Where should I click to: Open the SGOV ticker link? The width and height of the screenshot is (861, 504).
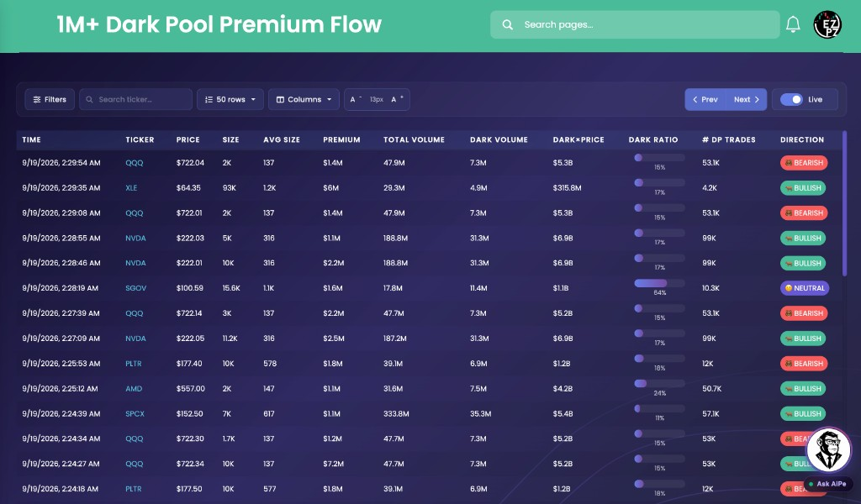tap(135, 288)
